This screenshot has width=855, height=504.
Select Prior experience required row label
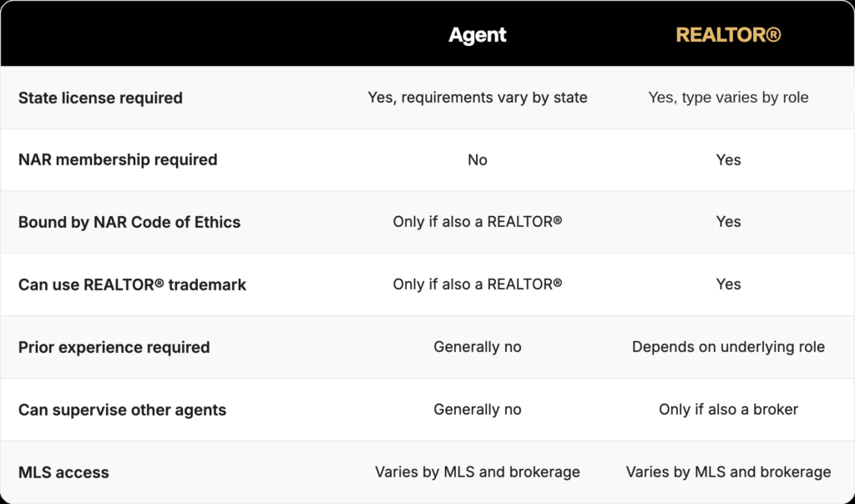pyautogui.click(x=114, y=347)
